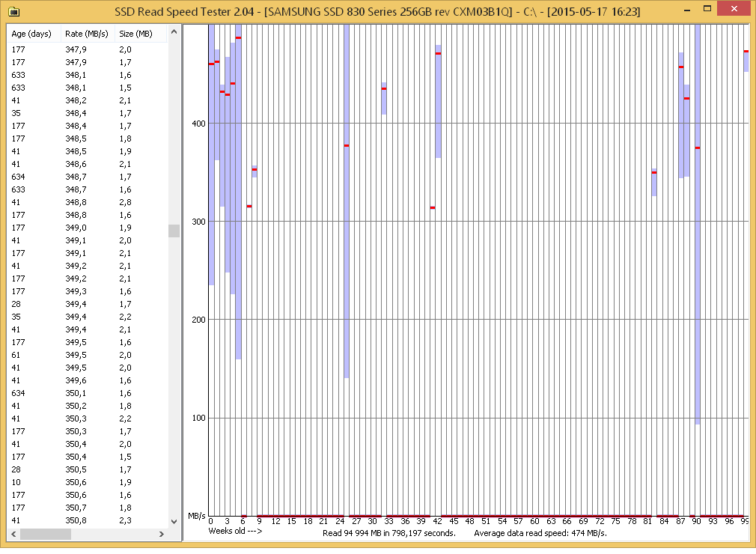The image size is (756, 554).
Task: Click the horizontal scrollbar thumb under the list
Action: click(x=46, y=535)
